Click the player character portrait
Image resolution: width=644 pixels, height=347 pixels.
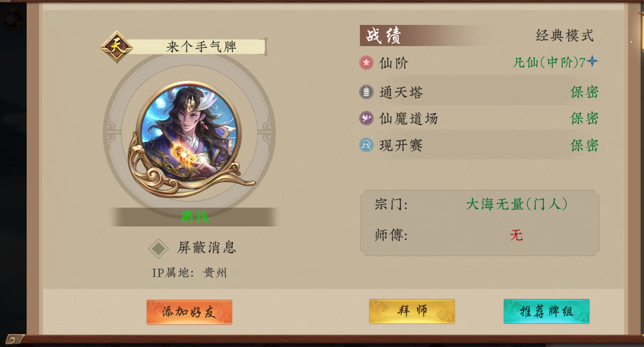pos(190,137)
